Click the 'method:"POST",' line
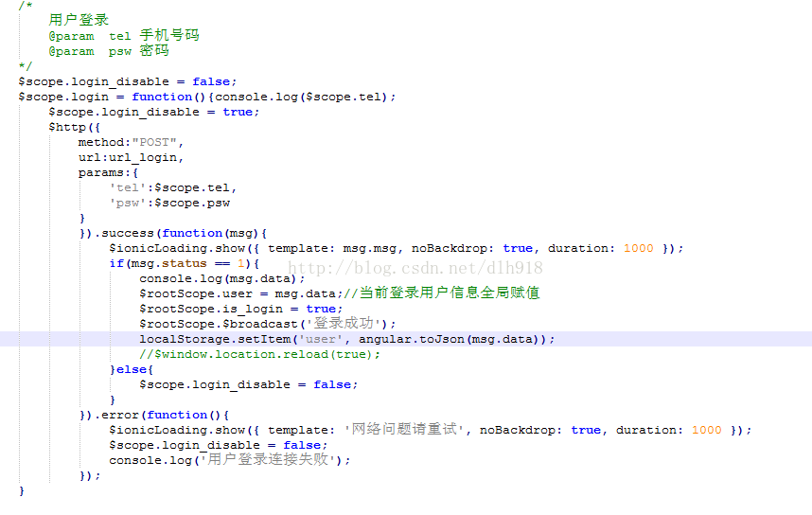 point(131,143)
